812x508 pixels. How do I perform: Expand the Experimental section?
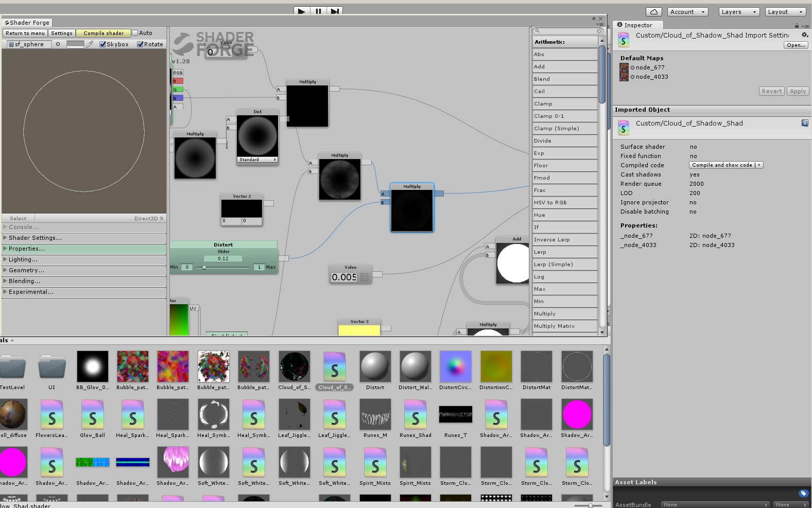point(84,292)
